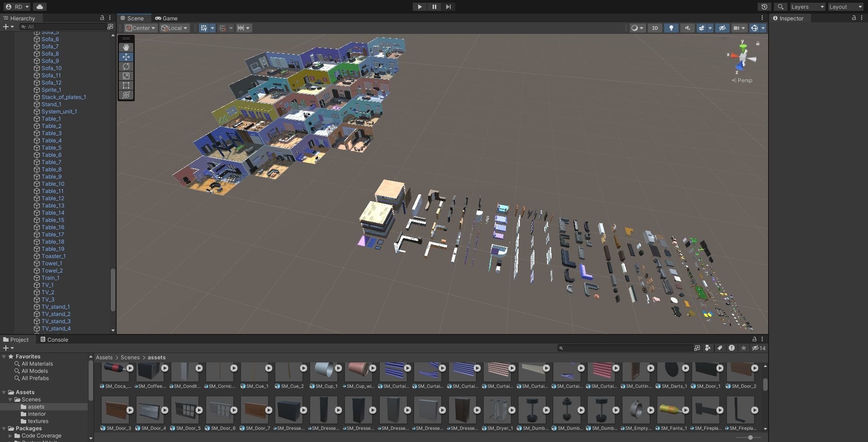Screen dimensions: 868x442
Task: Collapse the Favorites tree section
Action: pos(4,357)
